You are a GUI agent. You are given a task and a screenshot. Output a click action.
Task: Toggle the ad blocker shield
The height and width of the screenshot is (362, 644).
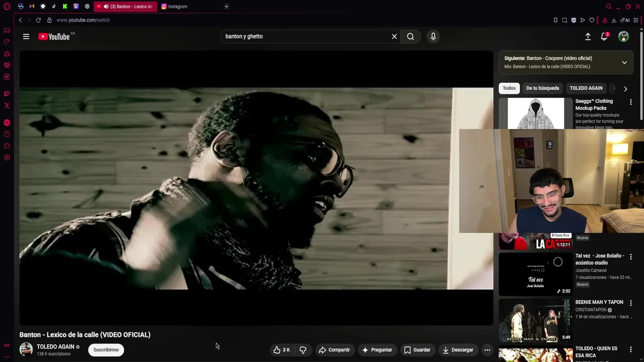[x=574, y=20]
